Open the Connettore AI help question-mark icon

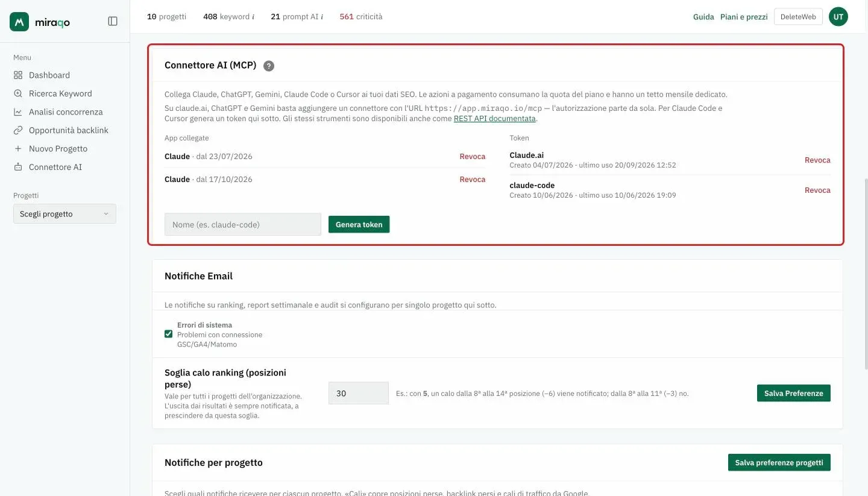269,66
